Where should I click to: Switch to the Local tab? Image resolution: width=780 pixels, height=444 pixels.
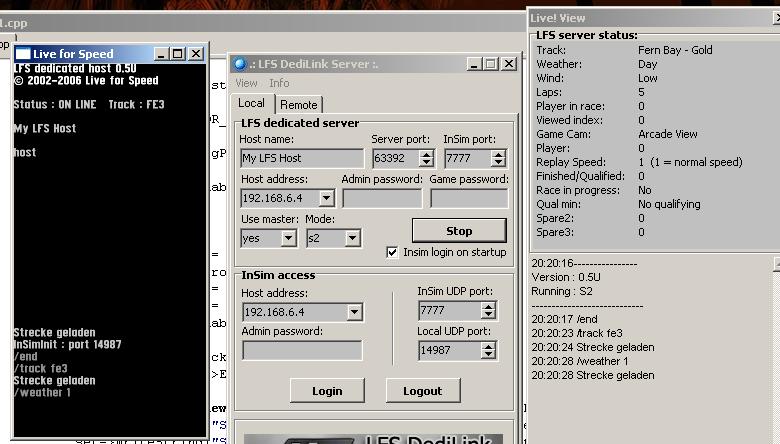[x=251, y=103]
